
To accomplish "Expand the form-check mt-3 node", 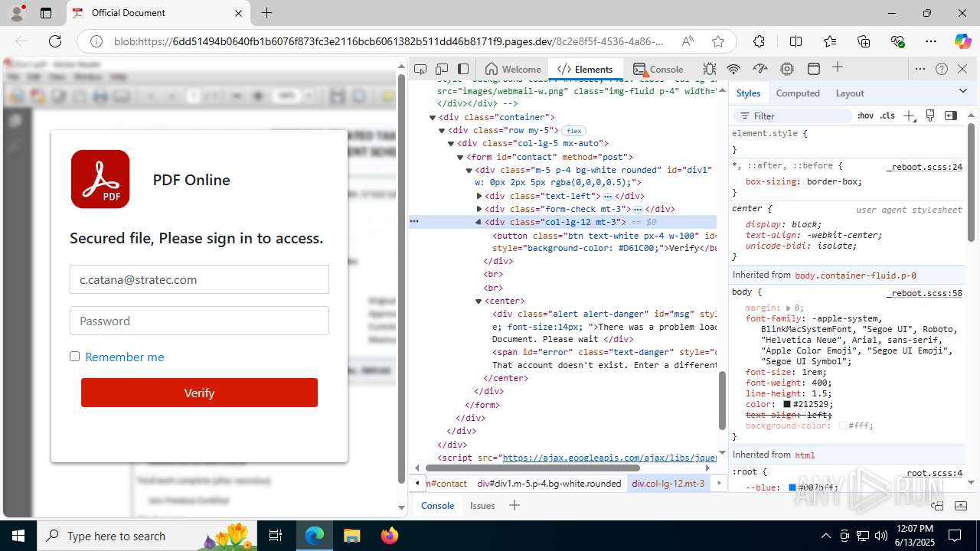I will coord(479,209).
